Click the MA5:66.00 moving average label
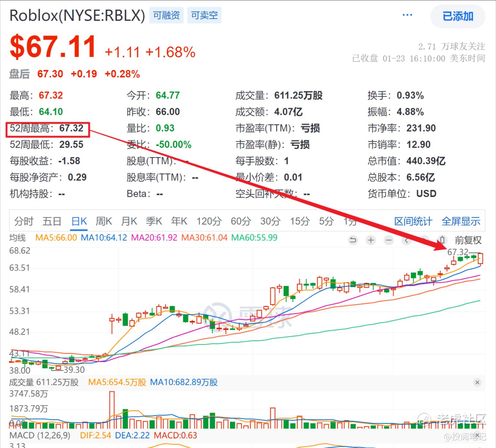Image resolution: width=496 pixels, height=448 pixels. tap(56, 238)
